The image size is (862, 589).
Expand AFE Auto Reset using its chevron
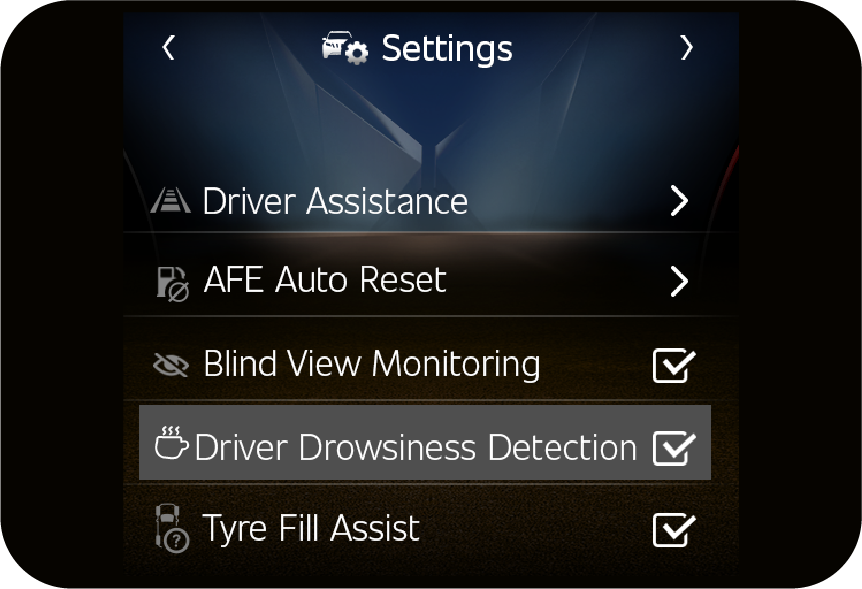point(679,282)
